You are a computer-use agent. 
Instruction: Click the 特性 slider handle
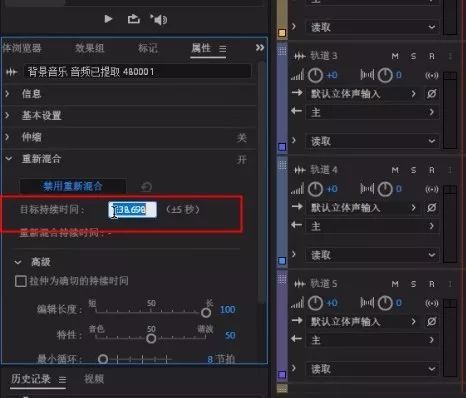[151, 339]
